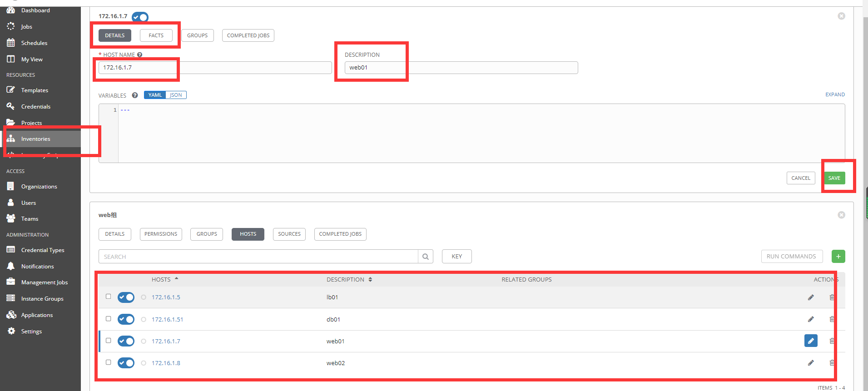This screenshot has height=391, width=868.
Task: Open Instance Groups
Action: tap(42, 299)
